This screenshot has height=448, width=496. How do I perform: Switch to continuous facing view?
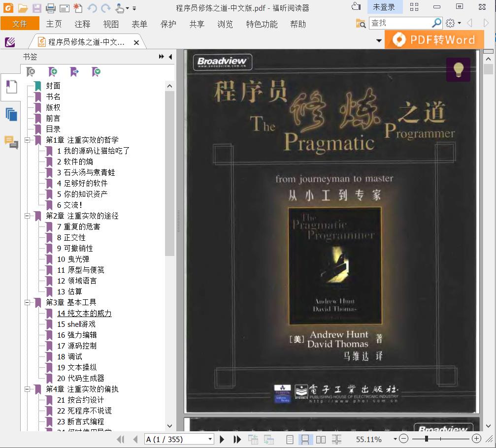[336, 440]
